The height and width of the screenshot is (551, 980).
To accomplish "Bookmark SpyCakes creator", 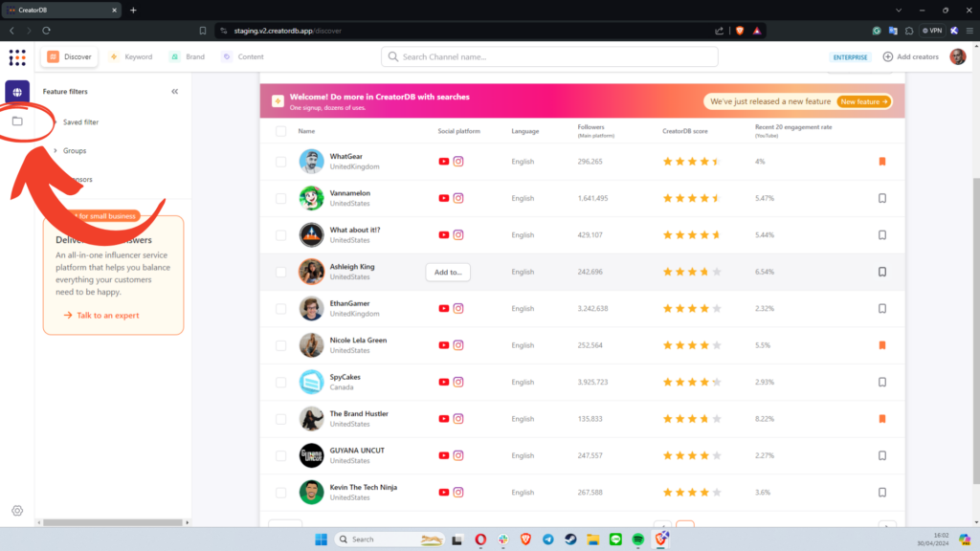I will tap(881, 382).
